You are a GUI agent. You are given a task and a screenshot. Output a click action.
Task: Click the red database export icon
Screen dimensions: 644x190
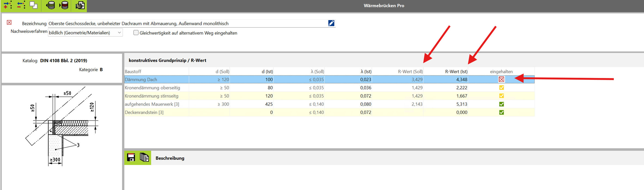pos(64,5)
